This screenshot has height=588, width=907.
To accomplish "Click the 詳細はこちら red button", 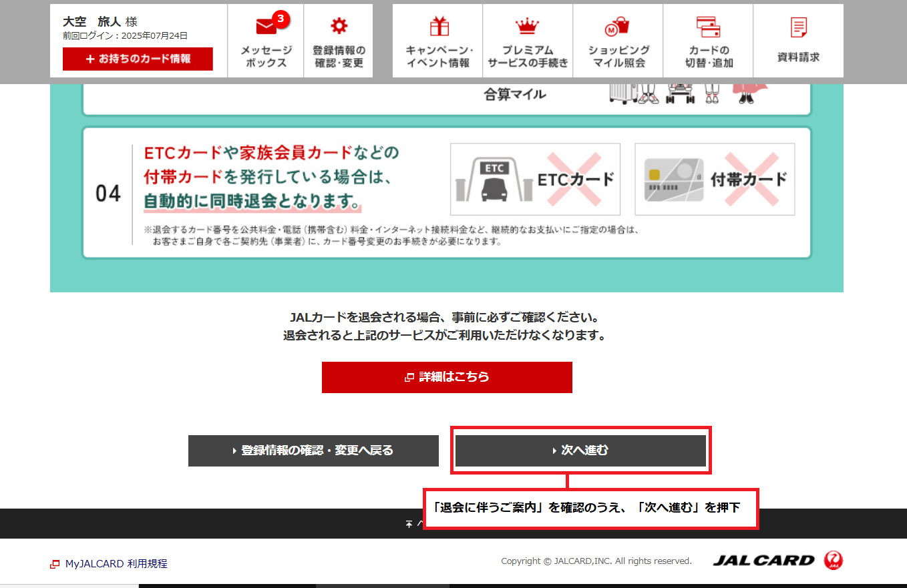I will (x=447, y=377).
